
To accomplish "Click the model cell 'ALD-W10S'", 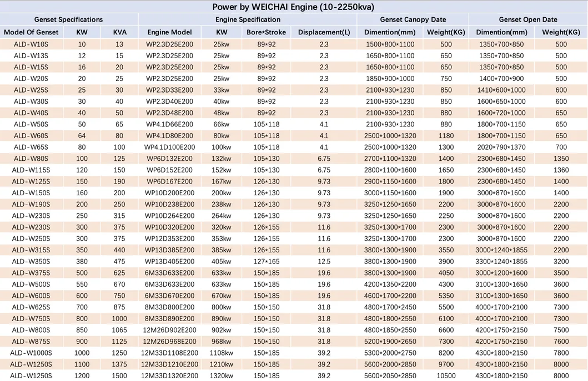I will 31,44.
